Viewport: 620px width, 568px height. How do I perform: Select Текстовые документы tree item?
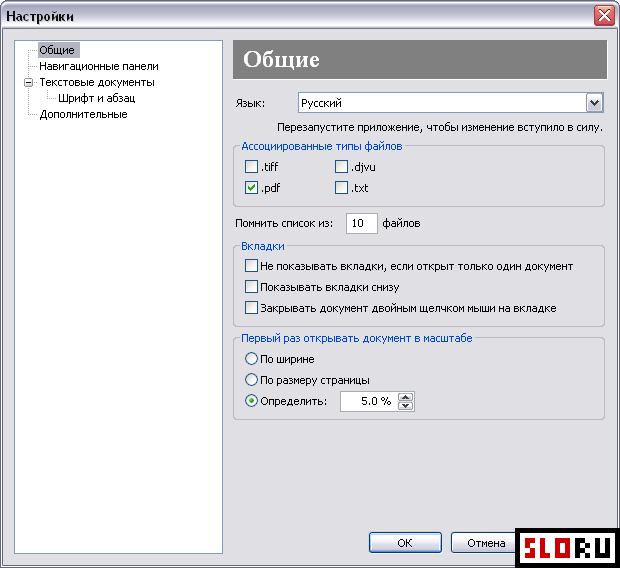97,82
